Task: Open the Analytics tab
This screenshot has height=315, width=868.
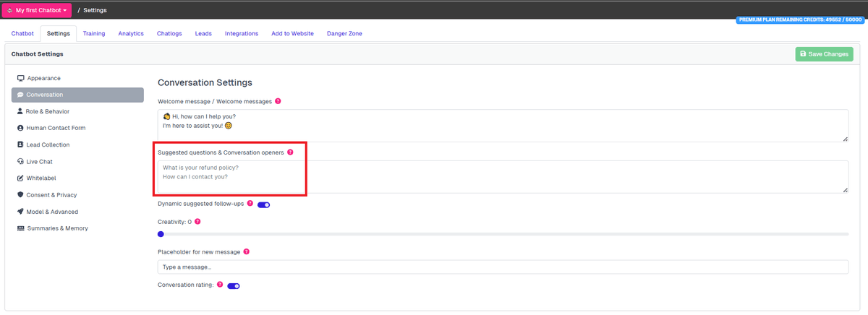Action: (131, 33)
